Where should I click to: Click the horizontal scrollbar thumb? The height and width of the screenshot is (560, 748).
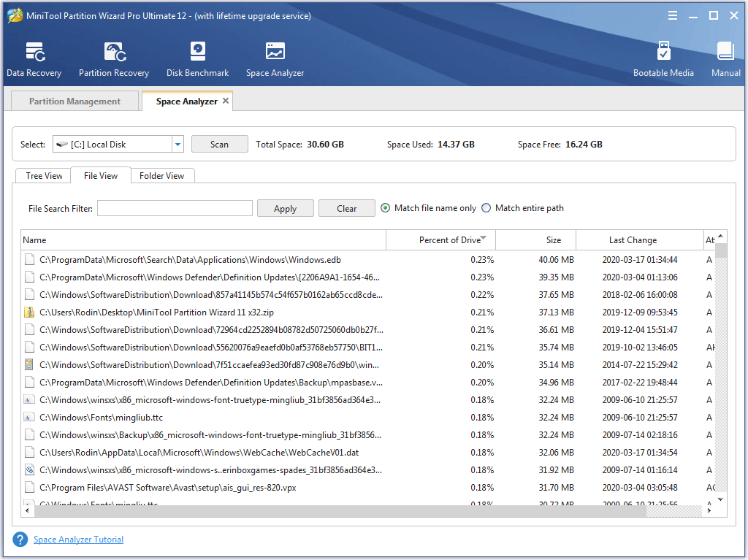[340, 511]
